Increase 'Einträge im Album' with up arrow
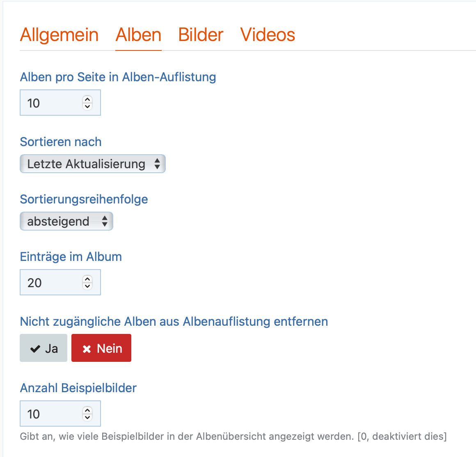Viewport: 476px width, 457px height. pyautogui.click(x=87, y=279)
